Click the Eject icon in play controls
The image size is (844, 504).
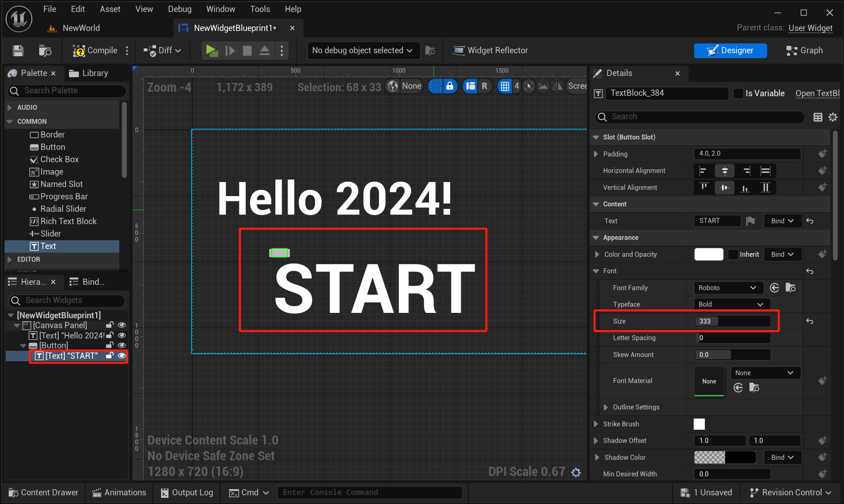click(264, 51)
